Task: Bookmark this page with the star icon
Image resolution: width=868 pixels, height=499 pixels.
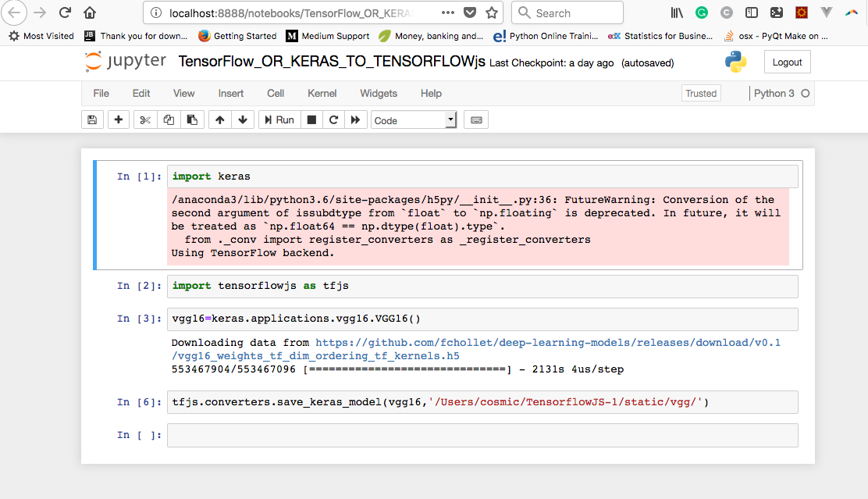Action: (x=492, y=12)
